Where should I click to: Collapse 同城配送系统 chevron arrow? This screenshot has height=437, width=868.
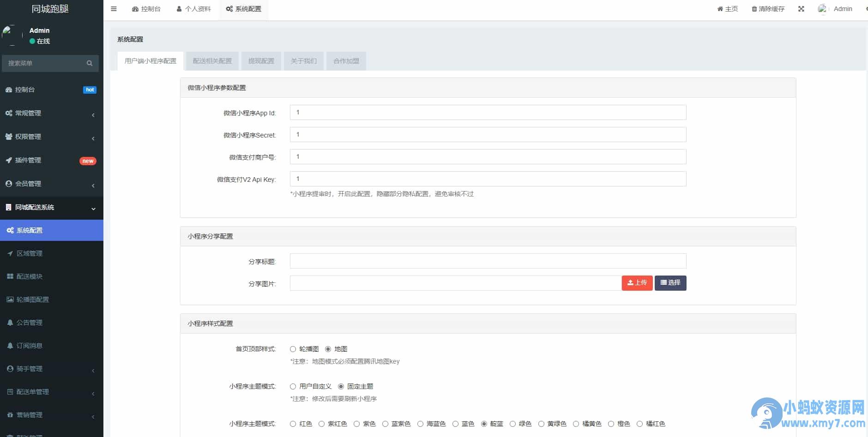(93, 209)
